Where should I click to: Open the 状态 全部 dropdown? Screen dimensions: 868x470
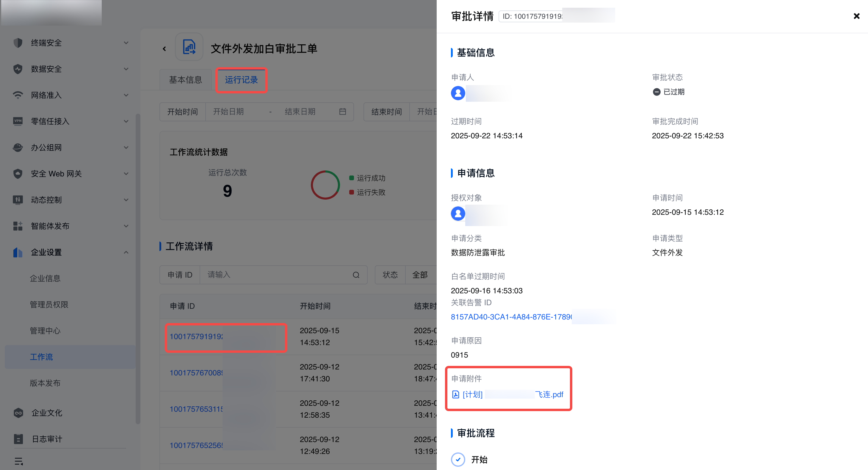click(x=421, y=275)
